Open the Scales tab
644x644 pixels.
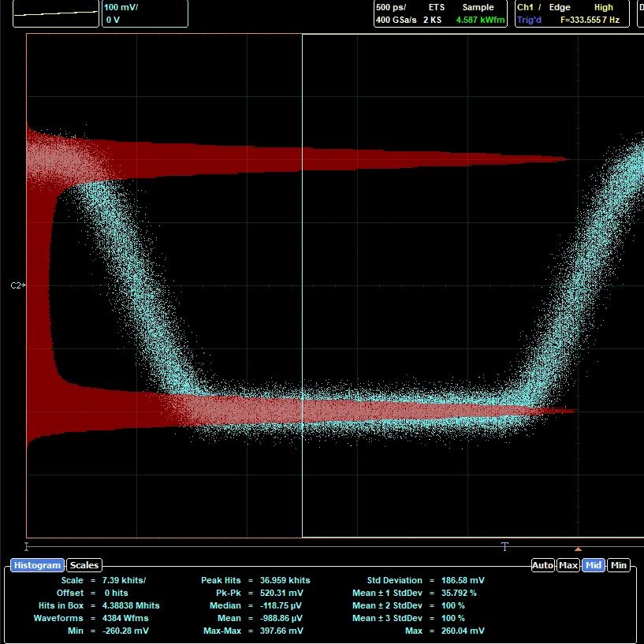tap(84, 565)
